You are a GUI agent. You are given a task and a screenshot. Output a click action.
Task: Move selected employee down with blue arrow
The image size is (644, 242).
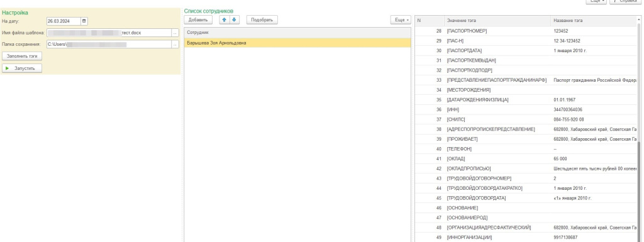(x=234, y=19)
